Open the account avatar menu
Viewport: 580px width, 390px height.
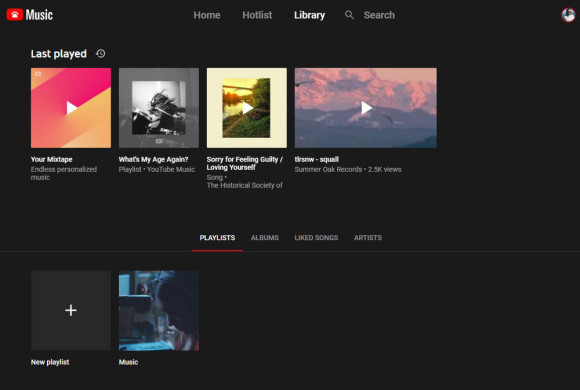[568, 15]
